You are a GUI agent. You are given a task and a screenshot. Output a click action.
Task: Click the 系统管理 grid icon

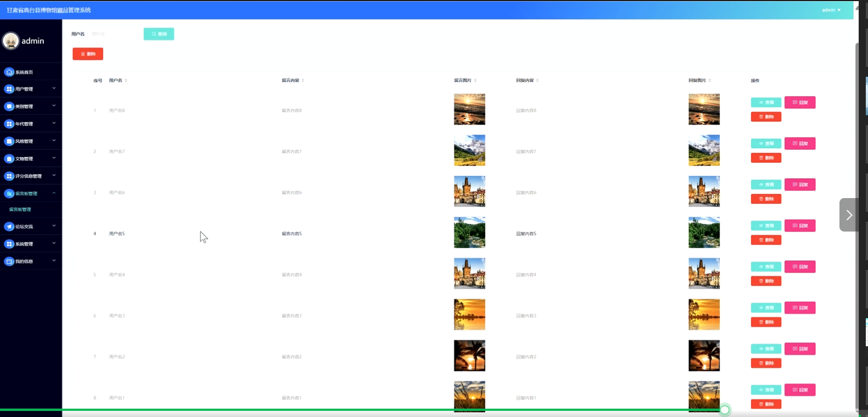(x=9, y=244)
